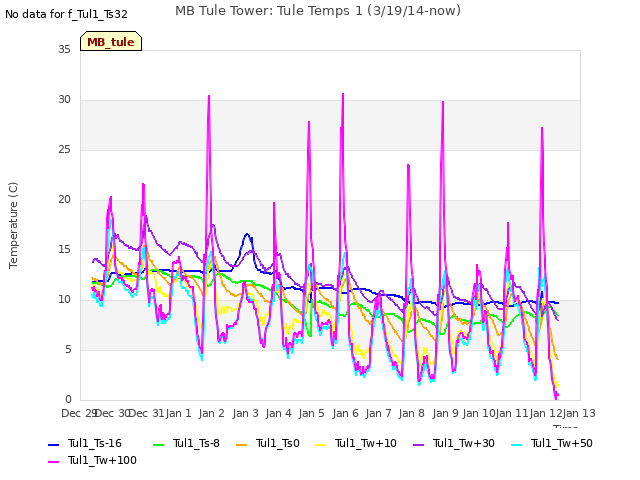Select the Tul1_Tw+30 legend entry
The width and height of the screenshot is (640, 480).
point(454,443)
